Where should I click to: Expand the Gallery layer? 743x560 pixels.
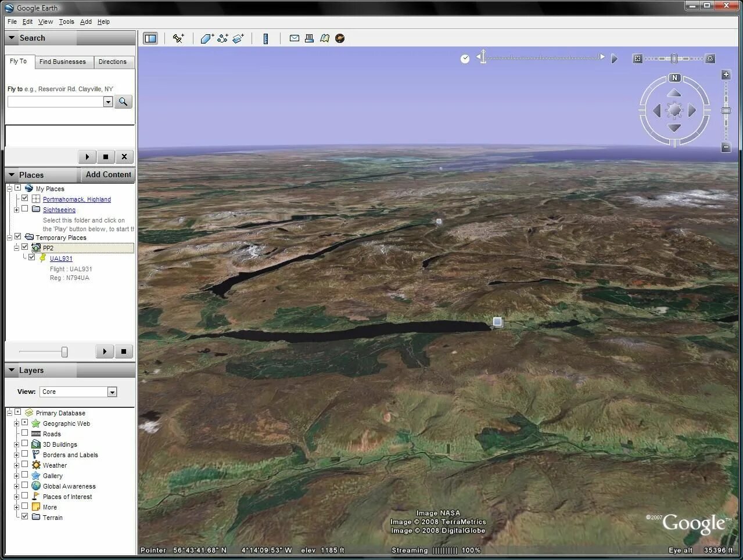coord(16,476)
